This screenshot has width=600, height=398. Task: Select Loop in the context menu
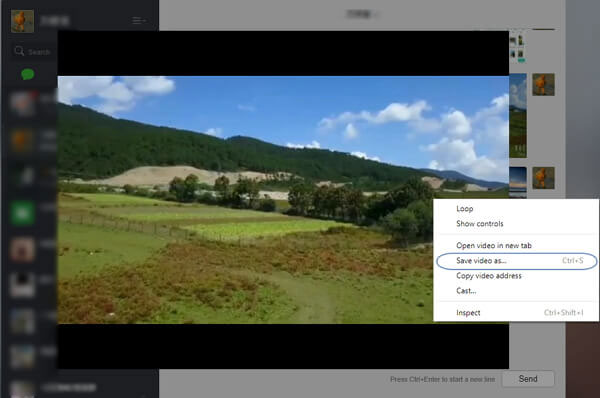[465, 209]
